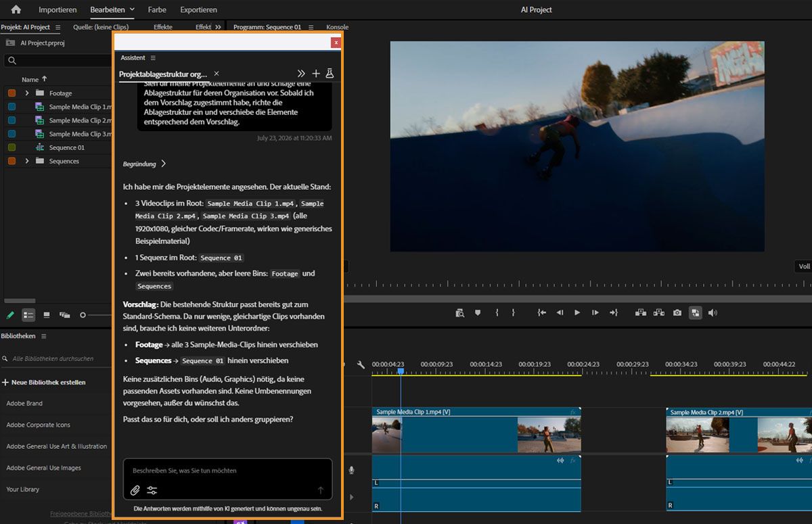812x524 pixels.
Task: Click the label color of Footage bin
Action: pyautogui.click(x=12, y=93)
